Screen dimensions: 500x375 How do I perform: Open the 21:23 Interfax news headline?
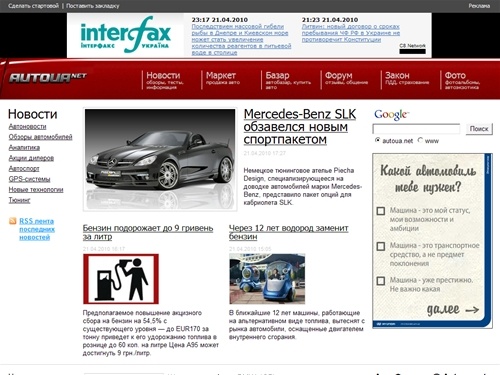pyautogui.click(x=351, y=33)
